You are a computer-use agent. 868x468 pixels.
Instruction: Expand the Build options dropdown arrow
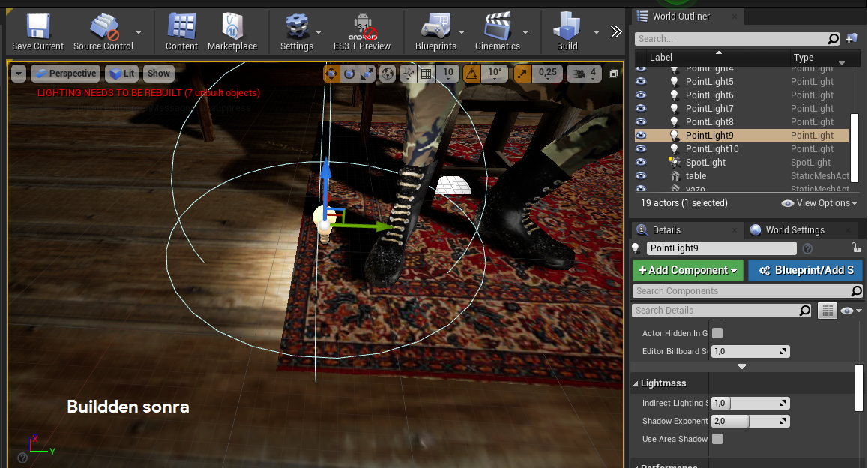click(596, 32)
